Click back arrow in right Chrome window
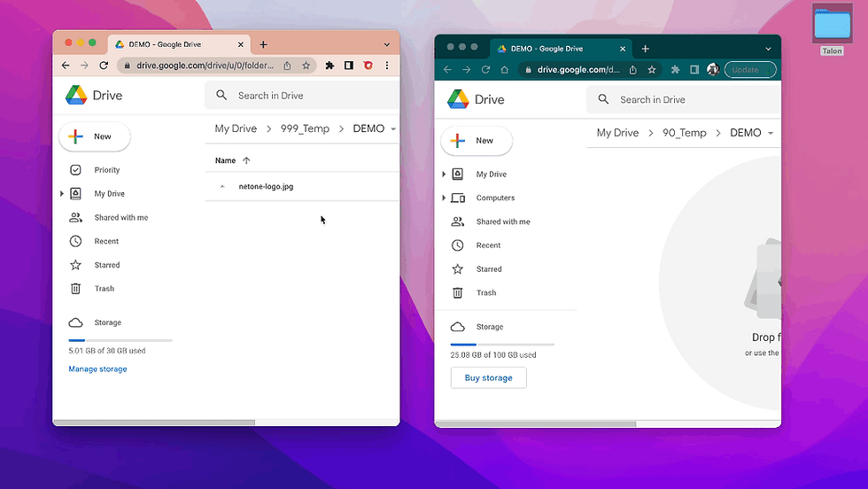 click(x=448, y=70)
